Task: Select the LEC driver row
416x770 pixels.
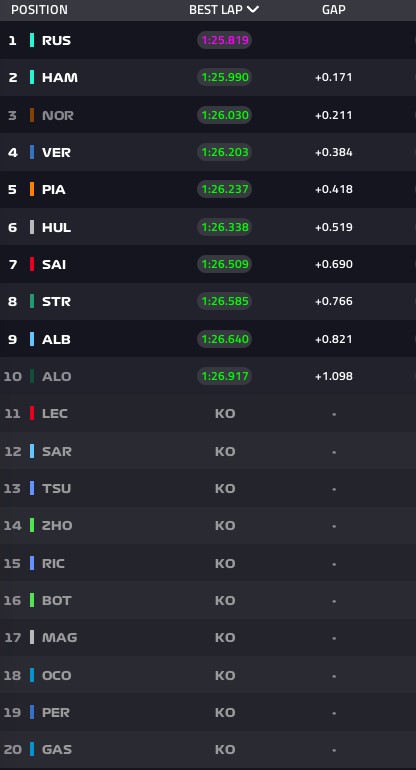Action: click(208, 413)
